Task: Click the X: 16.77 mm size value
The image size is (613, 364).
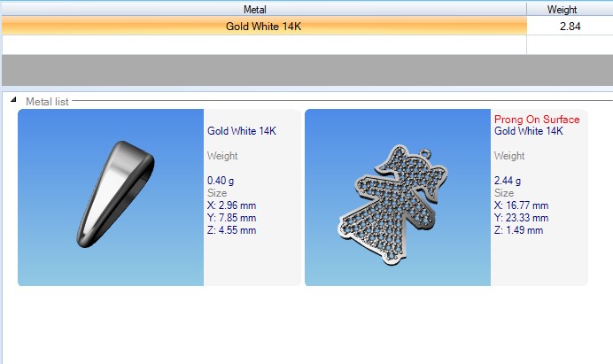Action: [521, 205]
